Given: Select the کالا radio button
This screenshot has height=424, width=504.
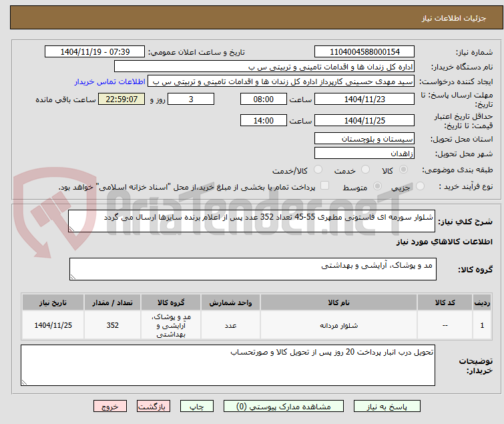Looking at the screenshot, I should [x=403, y=169].
